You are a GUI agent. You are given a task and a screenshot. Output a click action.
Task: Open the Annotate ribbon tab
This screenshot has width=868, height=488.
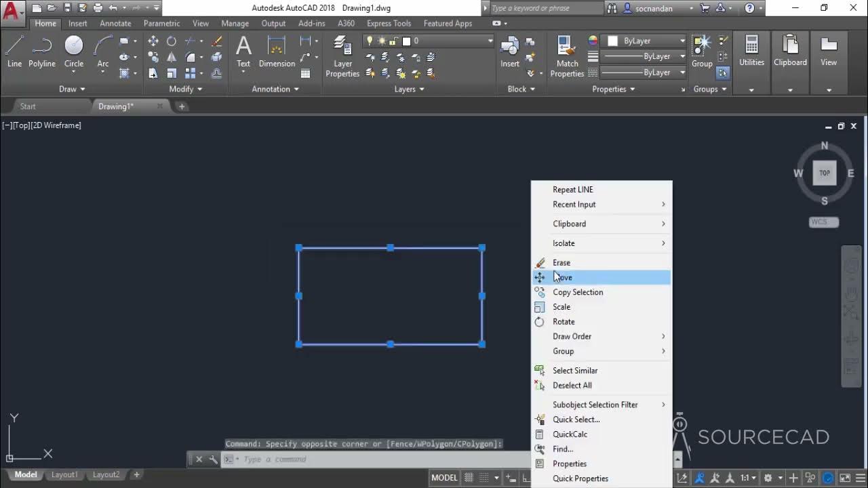pos(115,23)
